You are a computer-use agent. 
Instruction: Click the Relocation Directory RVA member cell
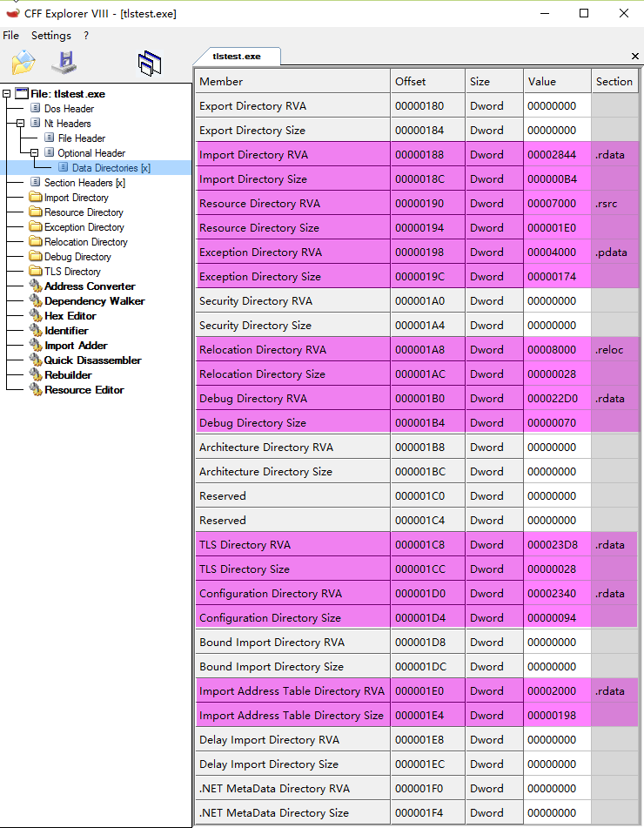point(293,350)
